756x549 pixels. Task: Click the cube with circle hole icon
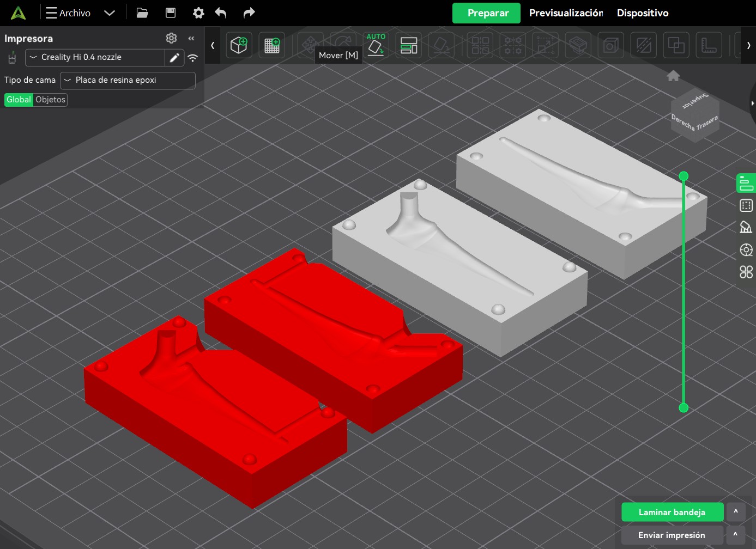coord(611,45)
